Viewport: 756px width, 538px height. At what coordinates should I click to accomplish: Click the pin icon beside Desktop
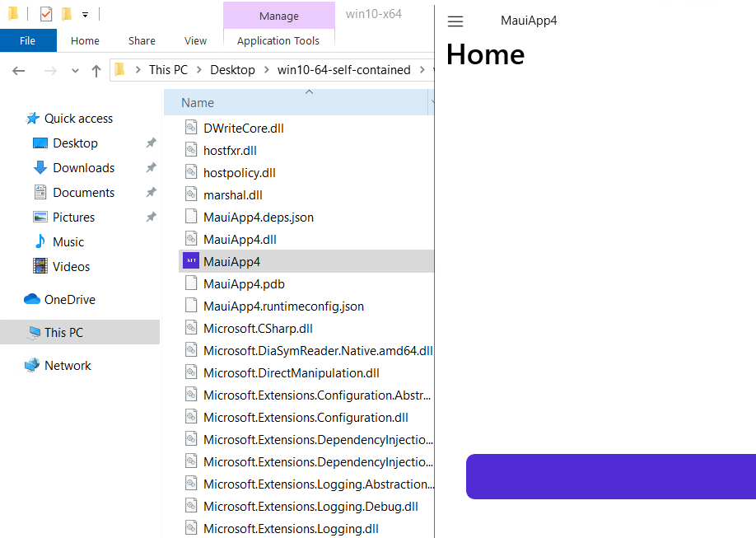[x=152, y=143]
